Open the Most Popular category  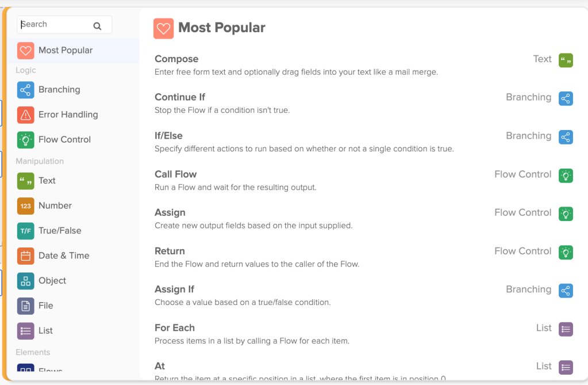(x=65, y=51)
